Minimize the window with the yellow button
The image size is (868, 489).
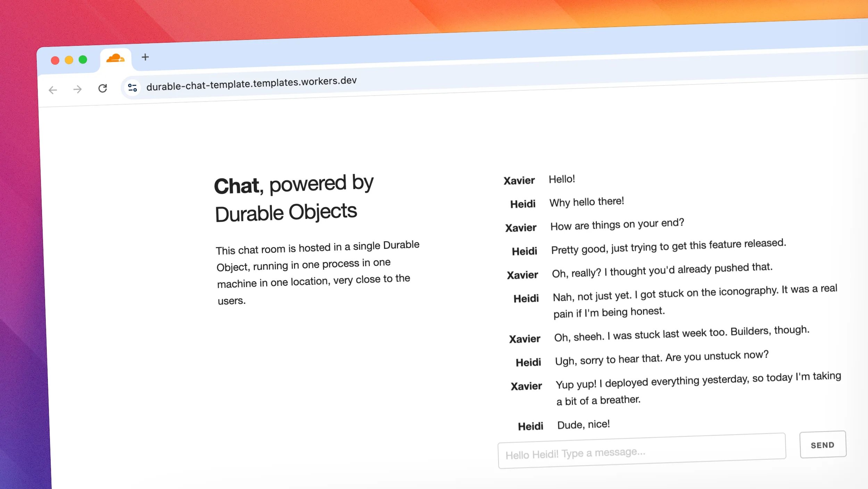pos(69,60)
